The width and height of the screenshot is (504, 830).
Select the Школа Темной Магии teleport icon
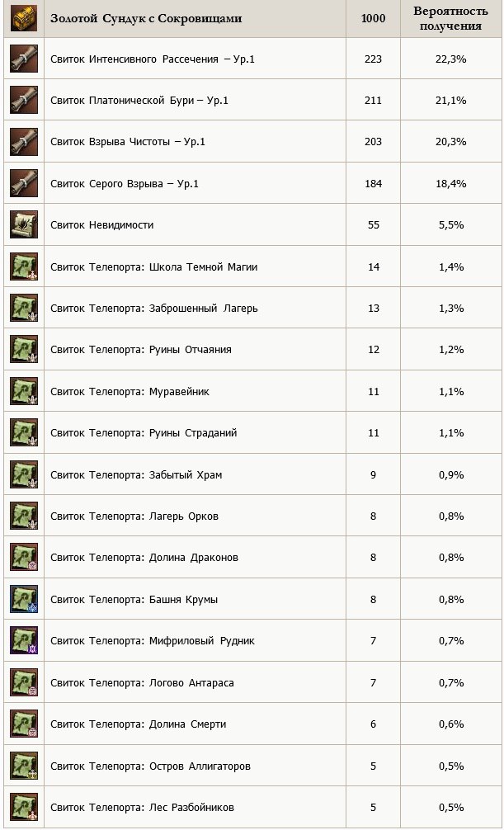24,266
